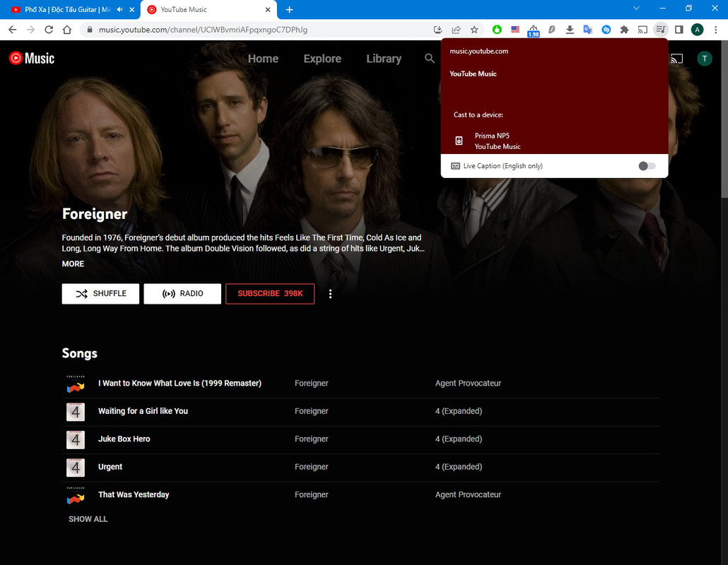View site information lock icon

90,30
